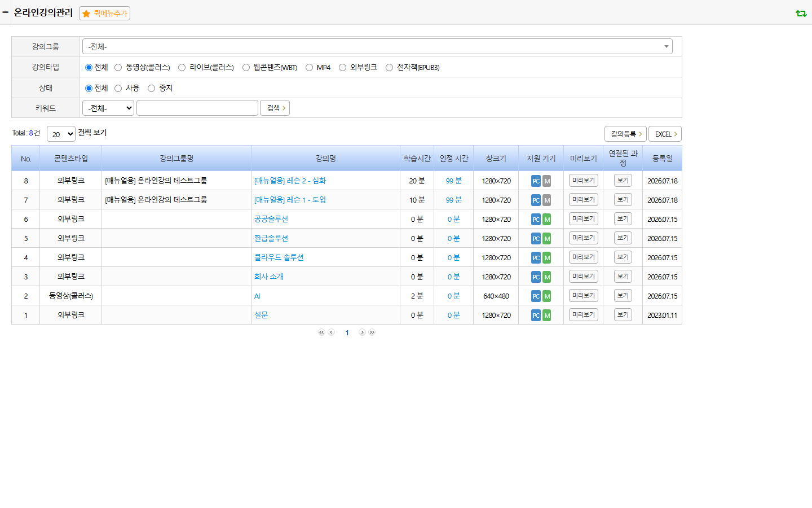Image resolution: width=812 pixels, height=508 pixels.
Task: Select 웹콘텐츠(WBT) lecture type radio
Action: click(x=246, y=68)
